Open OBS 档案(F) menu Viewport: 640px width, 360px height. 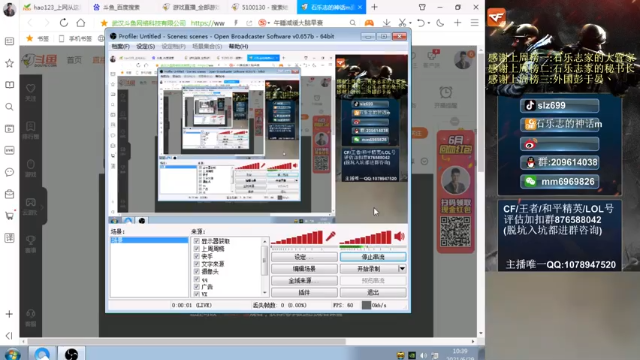point(120,47)
